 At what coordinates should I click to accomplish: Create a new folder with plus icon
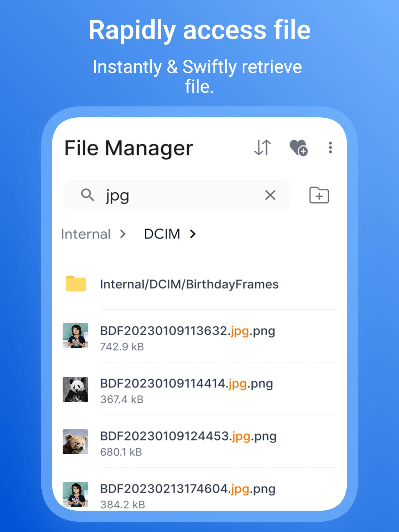(319, 195)
